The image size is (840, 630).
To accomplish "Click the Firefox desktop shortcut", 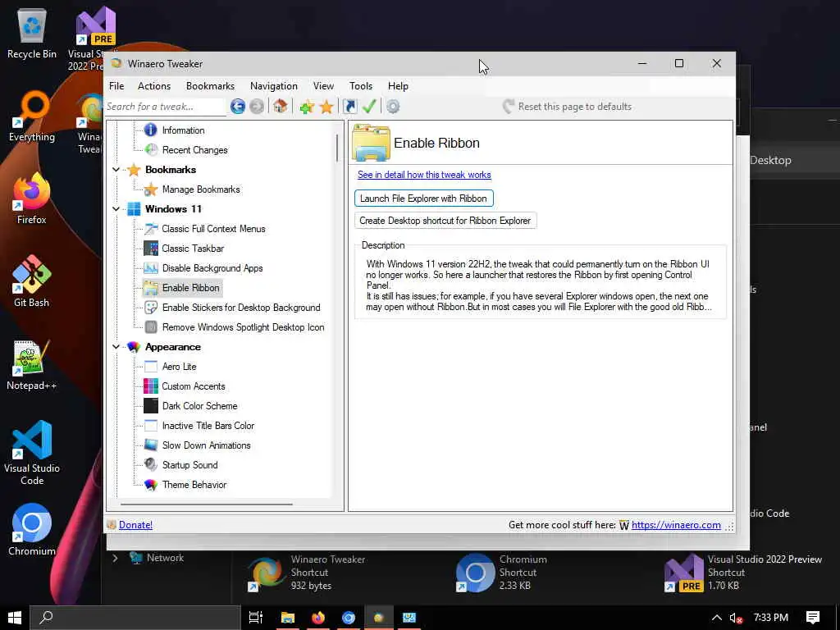I will 32,199.
